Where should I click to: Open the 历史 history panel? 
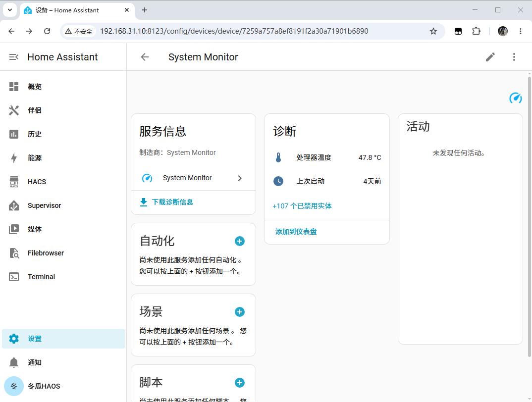(x=63, y=134)
